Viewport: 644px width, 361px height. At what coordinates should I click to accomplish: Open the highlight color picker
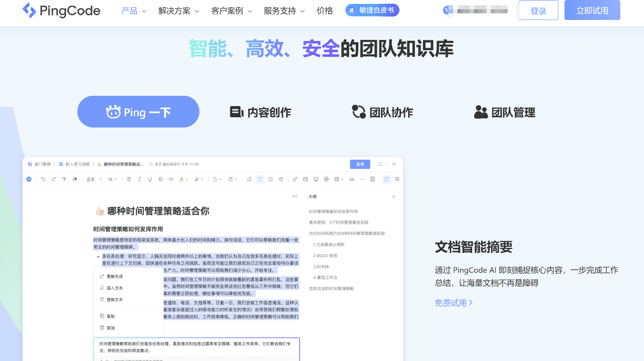tap(198, 179)
